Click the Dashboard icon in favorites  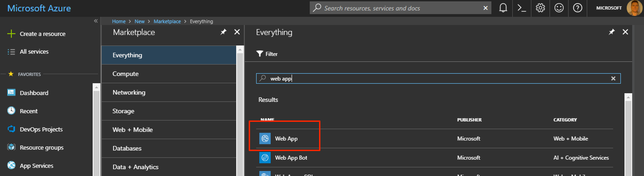[11, 93]
